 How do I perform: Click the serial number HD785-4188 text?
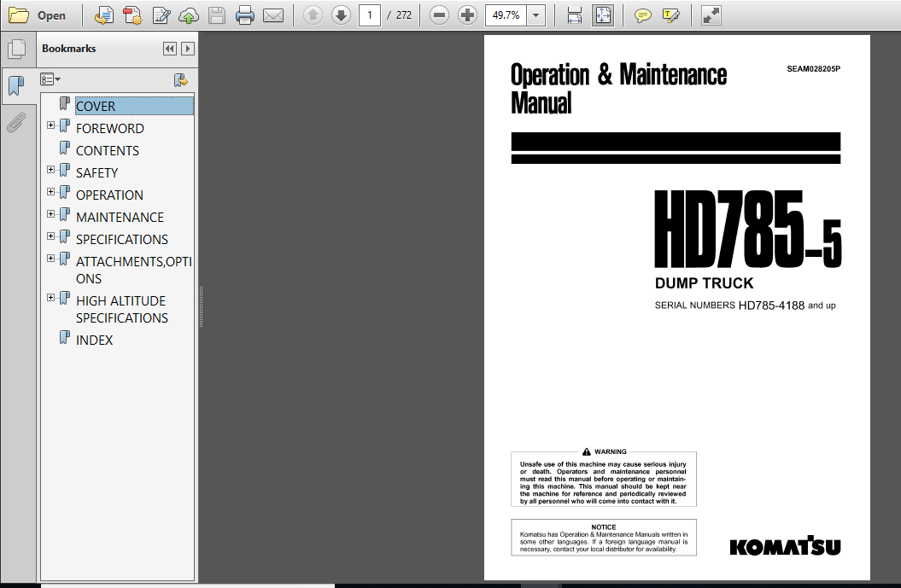pos(771,306)
